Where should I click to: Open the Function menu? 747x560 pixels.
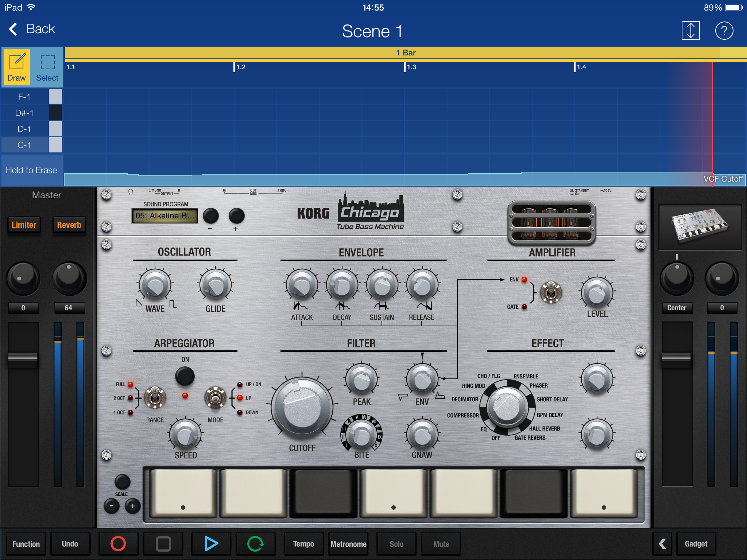pyautogui.click(x=26, y=544)
